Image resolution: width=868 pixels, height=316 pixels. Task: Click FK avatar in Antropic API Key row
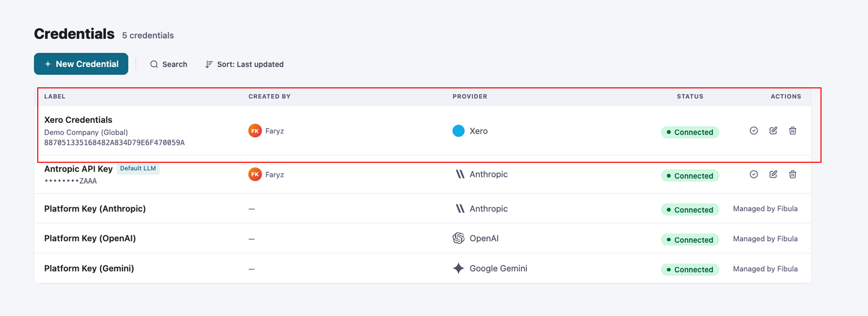pos(255,174)
